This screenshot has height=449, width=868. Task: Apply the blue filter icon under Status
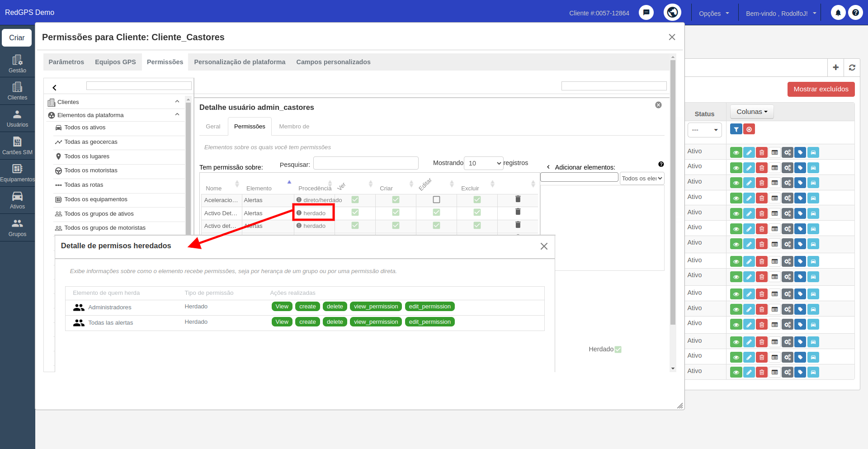click(x=736, y=129)
